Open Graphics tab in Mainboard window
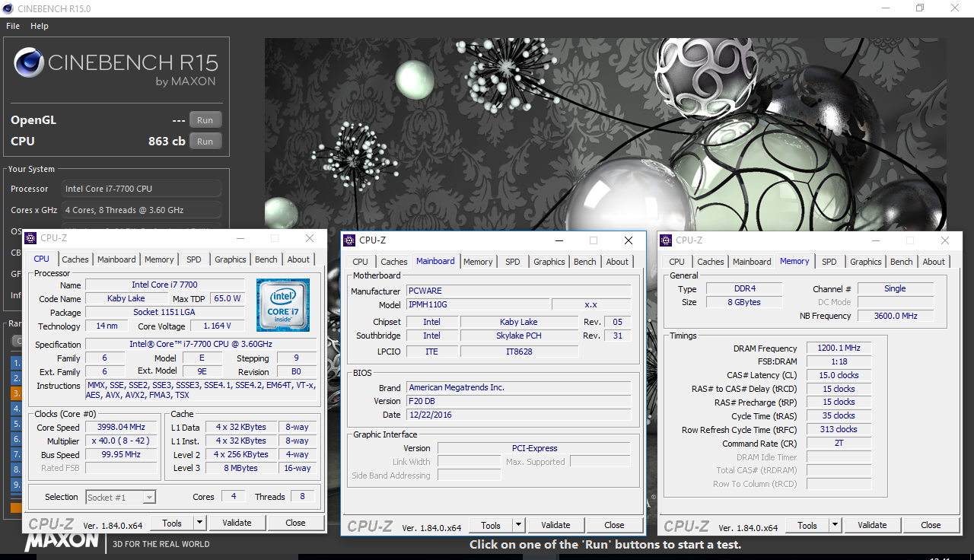Screen dimensions: 974x560 click(549, 262)
